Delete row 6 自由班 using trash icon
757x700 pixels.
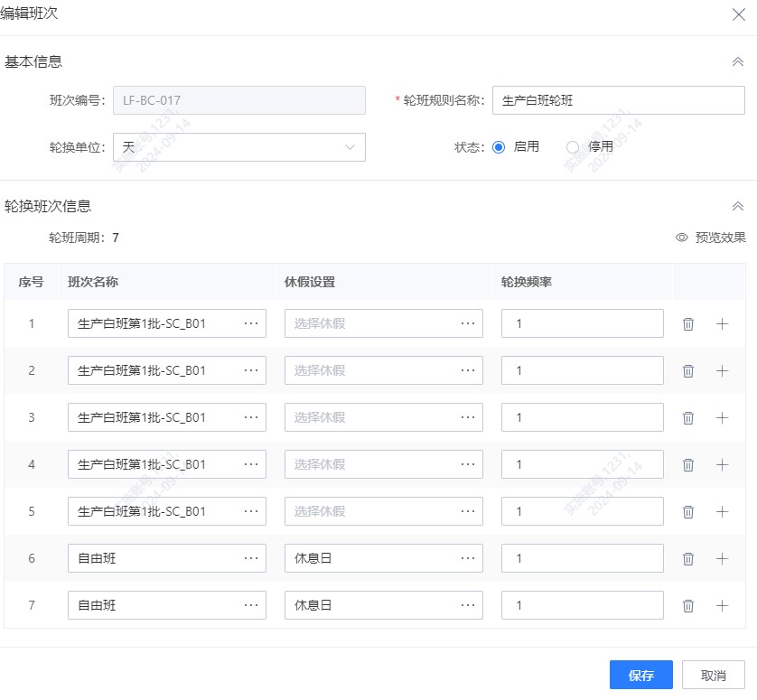point(688,557)
